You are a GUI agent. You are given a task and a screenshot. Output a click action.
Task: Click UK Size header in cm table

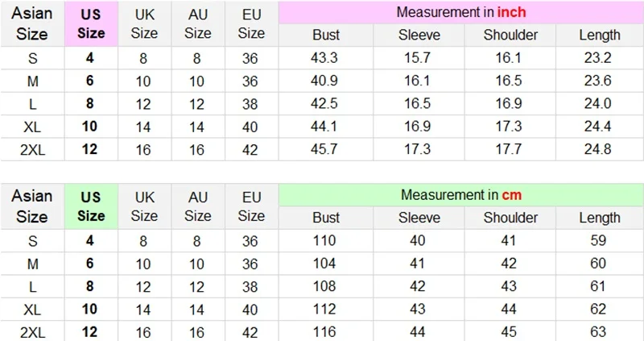click(x=144, y=207)
